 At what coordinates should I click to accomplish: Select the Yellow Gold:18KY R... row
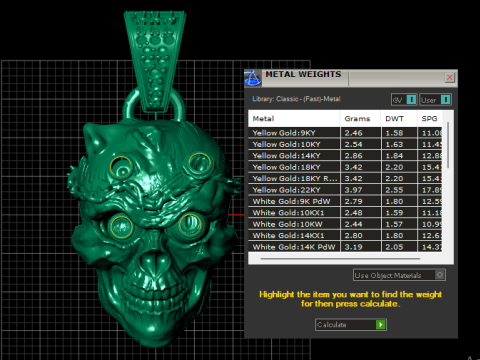[x=345, y=178]
